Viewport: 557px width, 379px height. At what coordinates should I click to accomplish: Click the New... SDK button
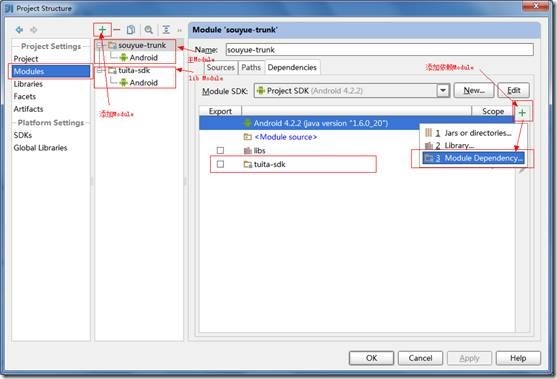474,90
